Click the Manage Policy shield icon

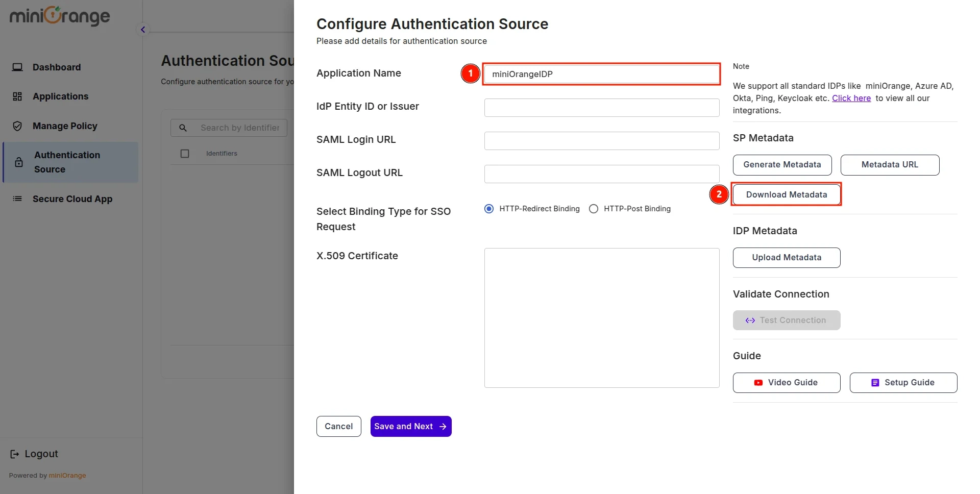[x=18, y=126]
